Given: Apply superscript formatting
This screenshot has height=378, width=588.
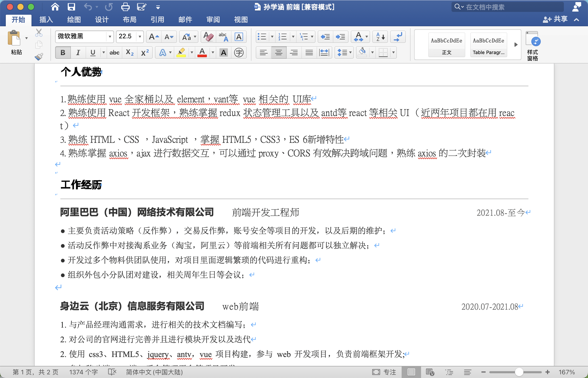Looking at the screenshot, I should tap(145, 52).
